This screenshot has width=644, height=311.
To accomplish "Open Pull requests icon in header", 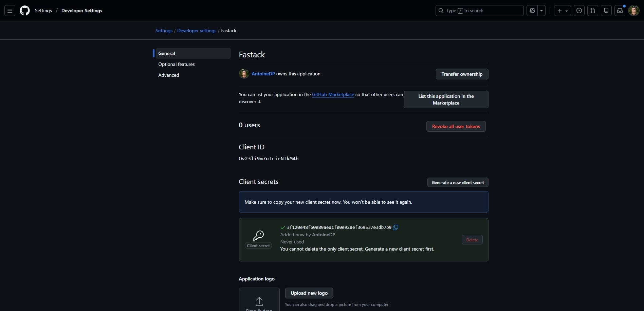I will coord(593,11).
